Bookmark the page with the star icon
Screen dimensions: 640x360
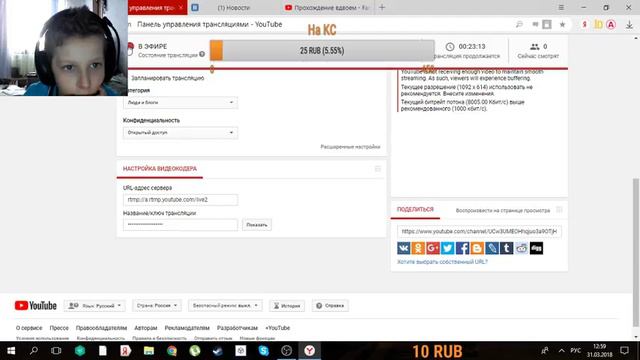pos(562,24)
